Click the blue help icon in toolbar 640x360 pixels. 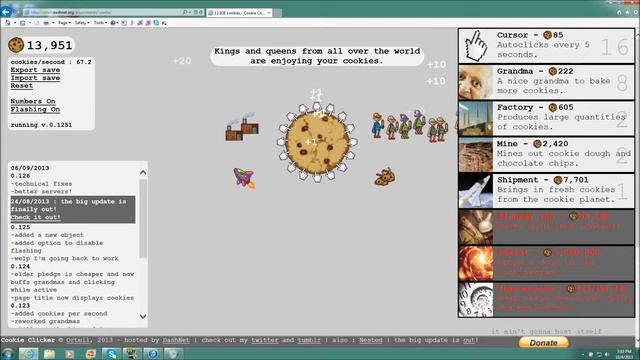[113, 23]
